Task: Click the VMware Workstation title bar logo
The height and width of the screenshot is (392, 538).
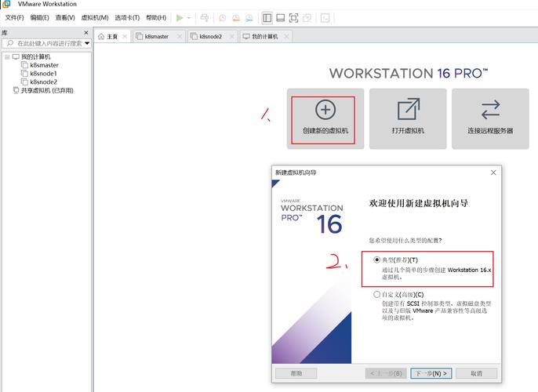Action: click(x=6, y=4)
